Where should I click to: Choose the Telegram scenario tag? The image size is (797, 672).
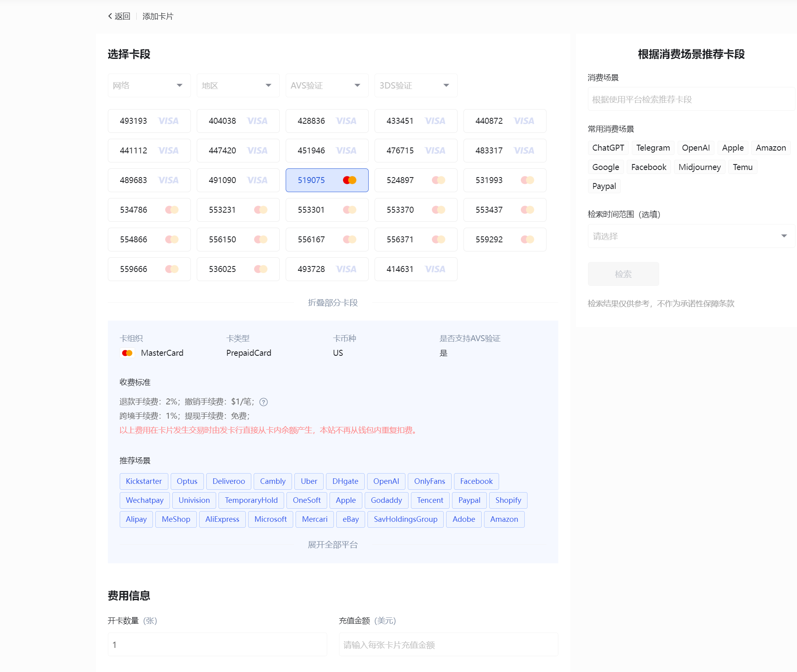tap(653, 148)
